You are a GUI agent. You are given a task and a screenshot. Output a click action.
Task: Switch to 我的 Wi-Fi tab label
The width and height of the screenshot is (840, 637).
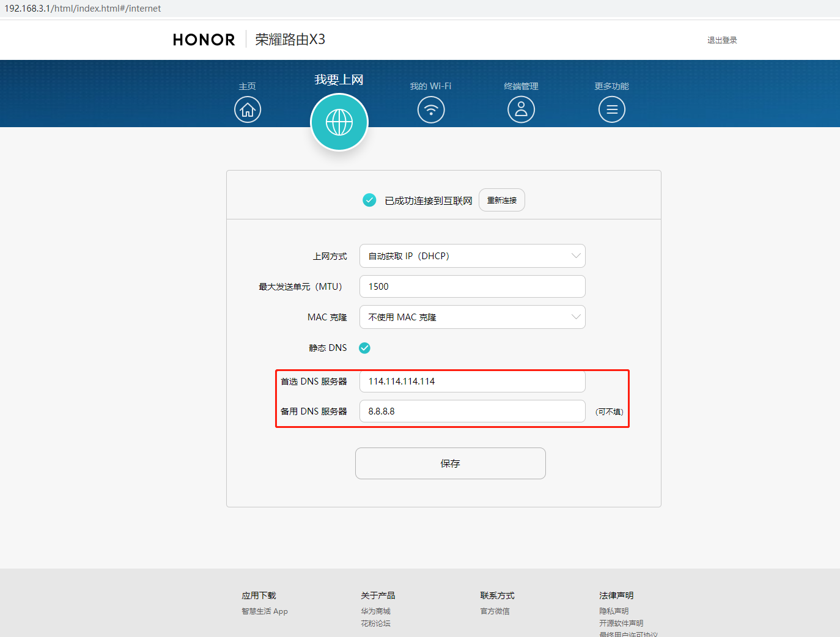(431, 86)
